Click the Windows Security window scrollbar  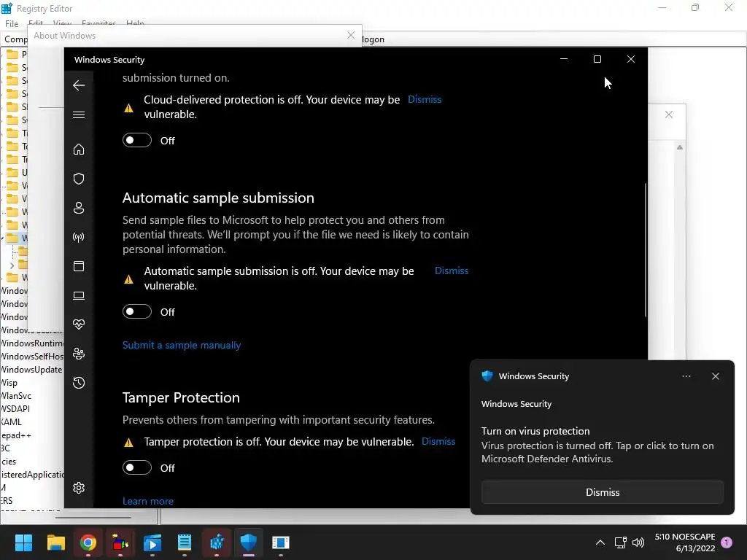pos(645,250)
